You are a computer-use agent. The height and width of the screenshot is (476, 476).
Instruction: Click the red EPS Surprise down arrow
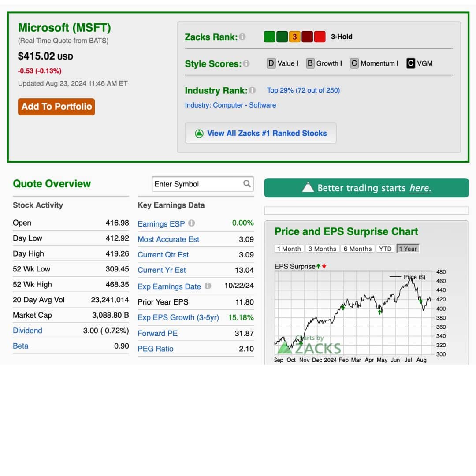(324, 266)
